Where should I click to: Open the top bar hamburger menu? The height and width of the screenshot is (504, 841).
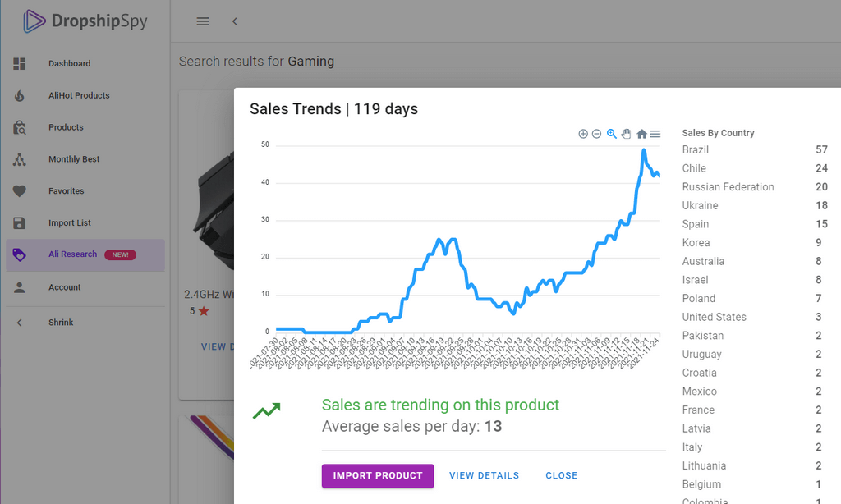(x=203, y=21)
